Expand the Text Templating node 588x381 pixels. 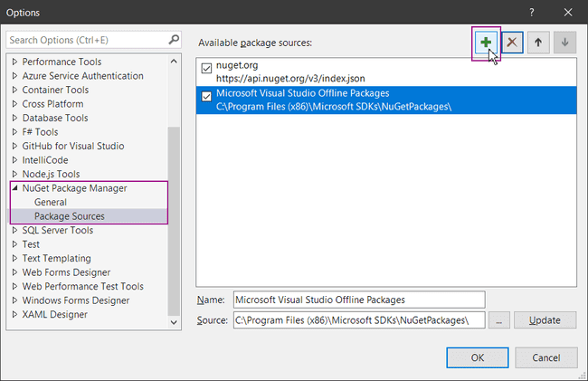pyautogui.click(x=14, y=259)
